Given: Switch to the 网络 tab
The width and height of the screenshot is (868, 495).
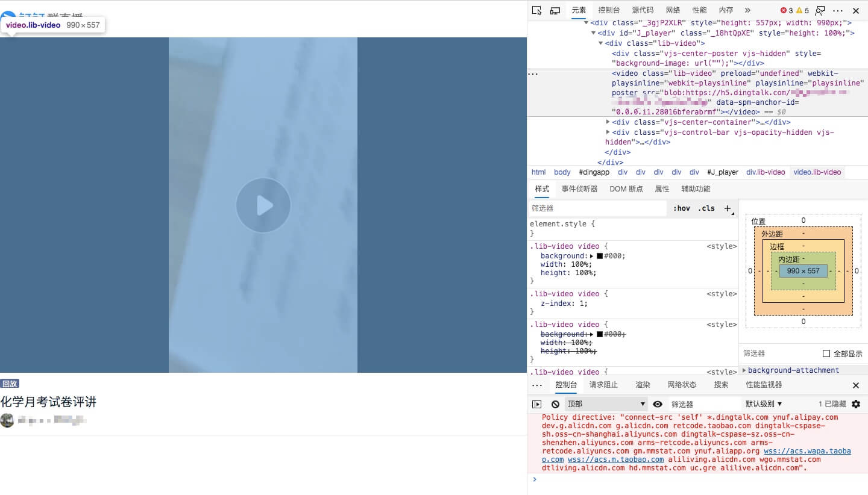Looking at the screenshot, I should point(673,10).
